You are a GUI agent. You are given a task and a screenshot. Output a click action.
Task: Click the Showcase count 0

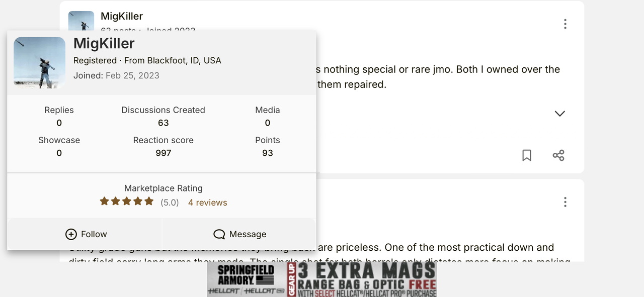point(59,153)
